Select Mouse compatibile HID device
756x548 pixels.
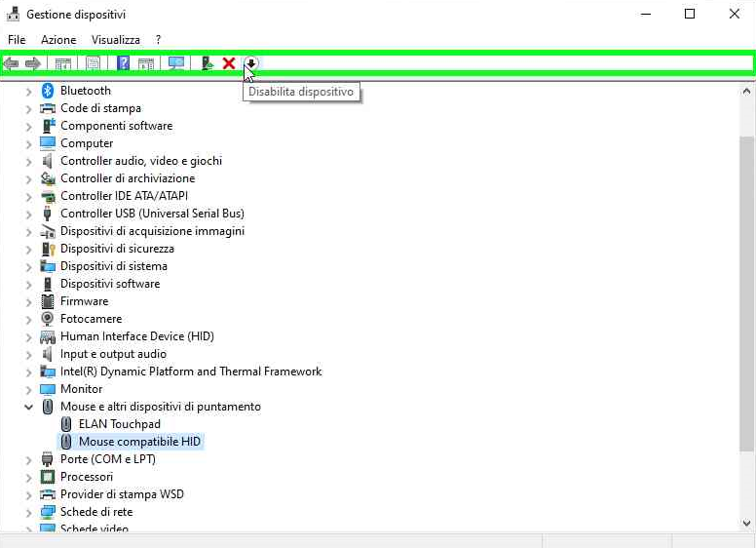139,442
